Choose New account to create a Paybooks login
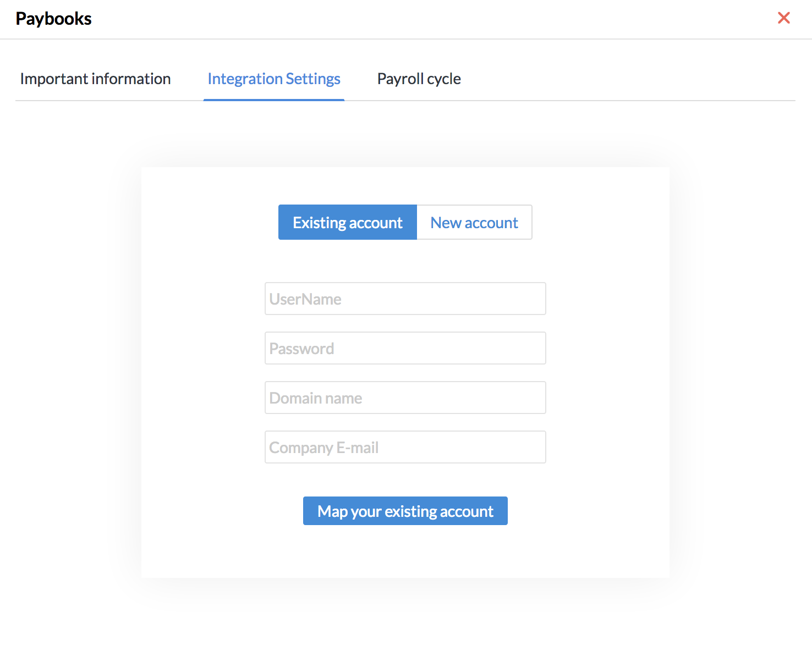 [474, 223]
